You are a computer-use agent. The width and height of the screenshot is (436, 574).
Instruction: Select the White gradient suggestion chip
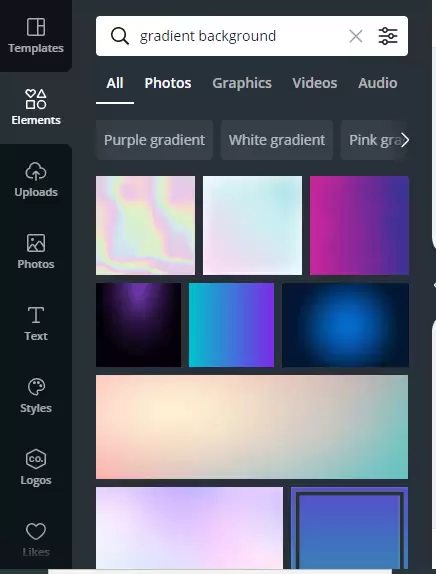277,140
